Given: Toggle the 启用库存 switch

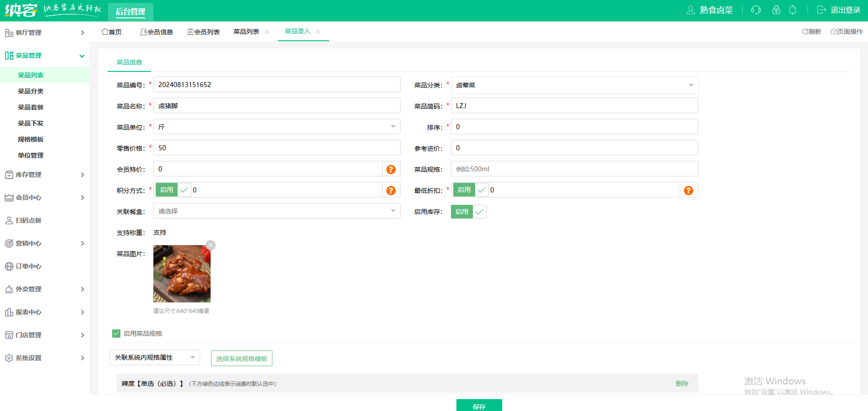Looking at the screenshot, I should [x=468, y=212].
